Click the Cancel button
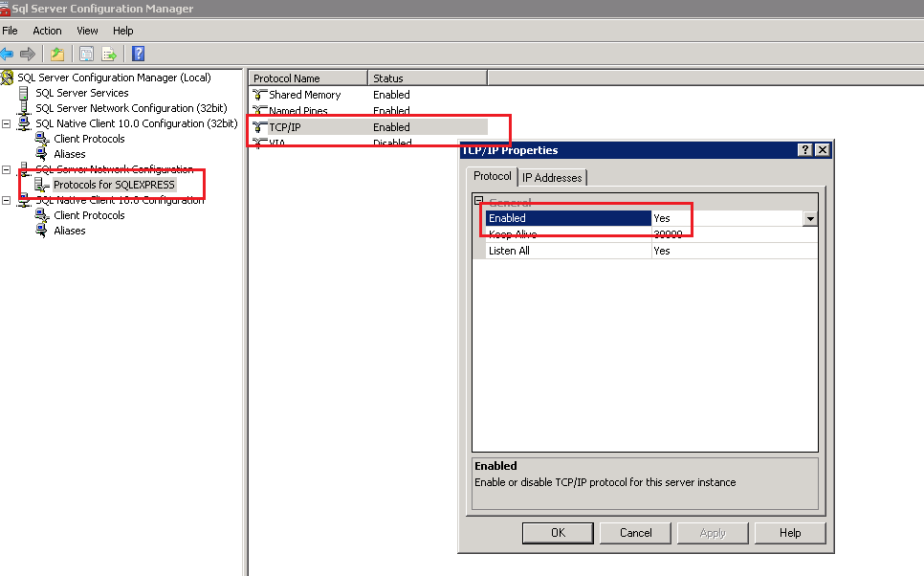This screenshot has height=576, width=924. [635, 532]
